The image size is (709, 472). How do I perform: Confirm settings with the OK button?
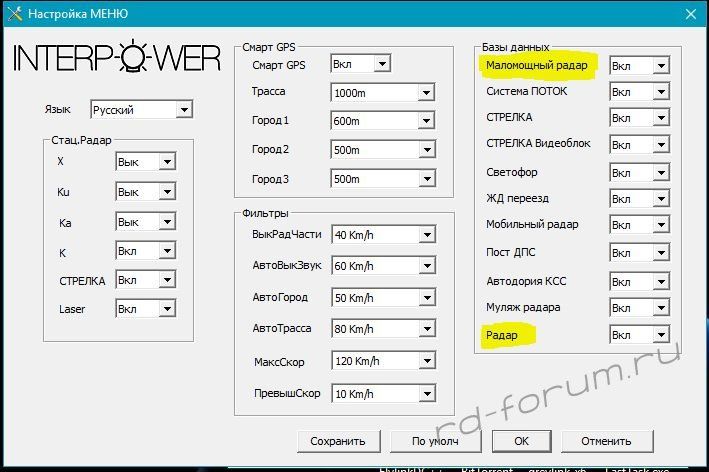(520, 440)
